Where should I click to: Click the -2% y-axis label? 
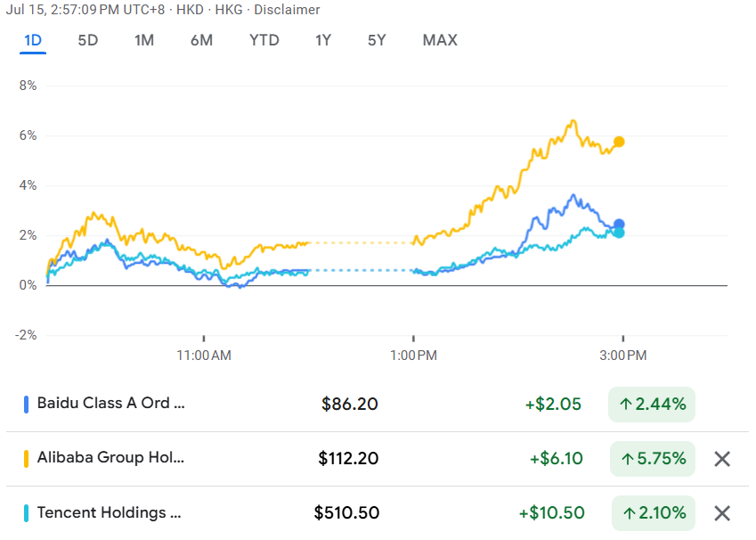26,335
